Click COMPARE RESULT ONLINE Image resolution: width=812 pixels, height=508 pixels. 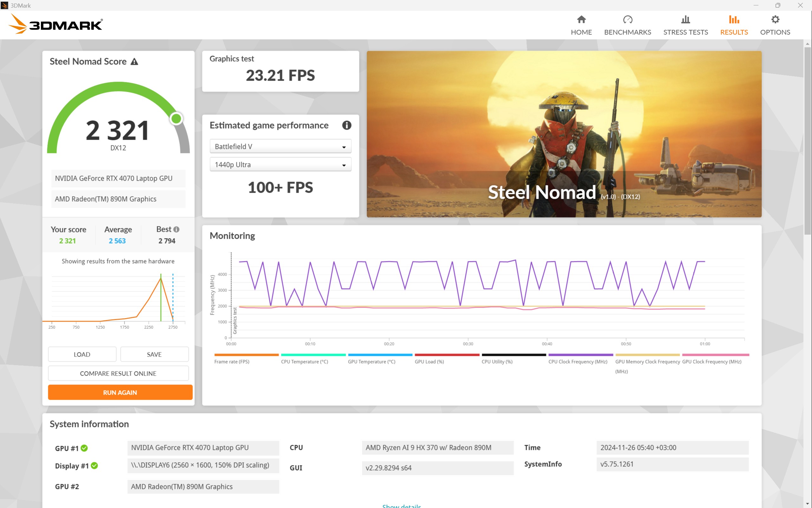coord(118,373)
